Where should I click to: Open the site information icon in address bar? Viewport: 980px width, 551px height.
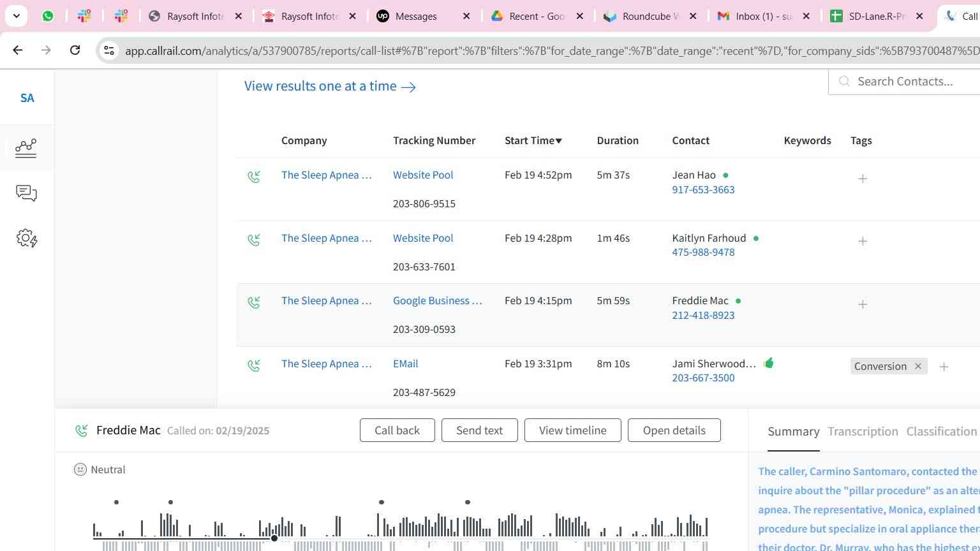pyautogui.click(x=109, y=50)
